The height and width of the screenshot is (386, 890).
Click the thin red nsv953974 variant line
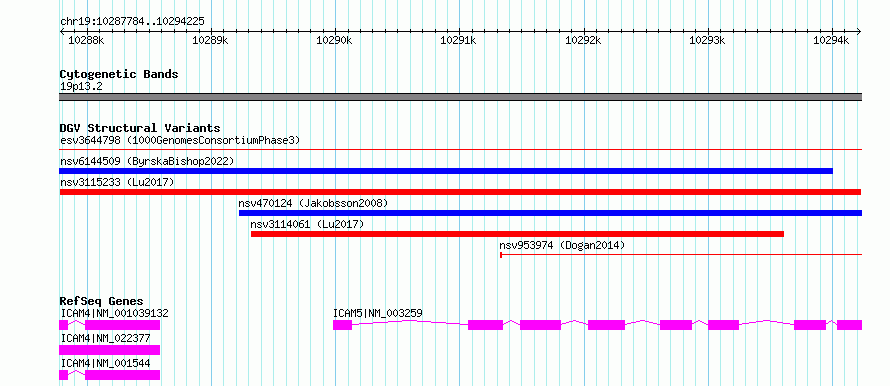tap(681, 255)
